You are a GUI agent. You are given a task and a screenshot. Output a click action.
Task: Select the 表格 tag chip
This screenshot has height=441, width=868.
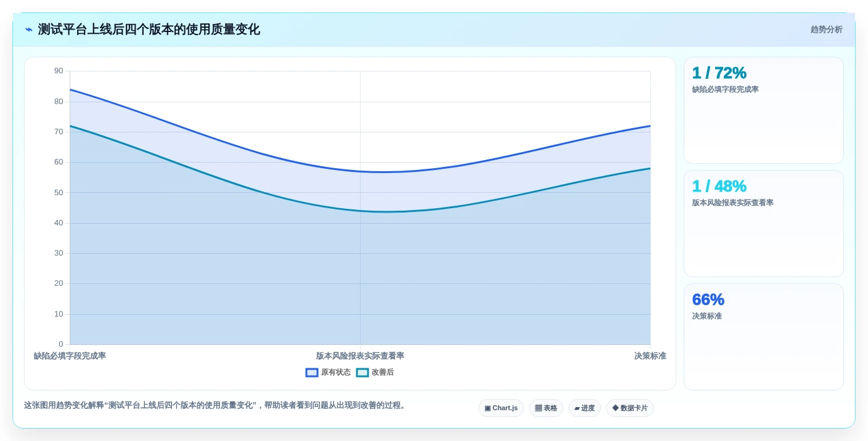click(546, 408)
